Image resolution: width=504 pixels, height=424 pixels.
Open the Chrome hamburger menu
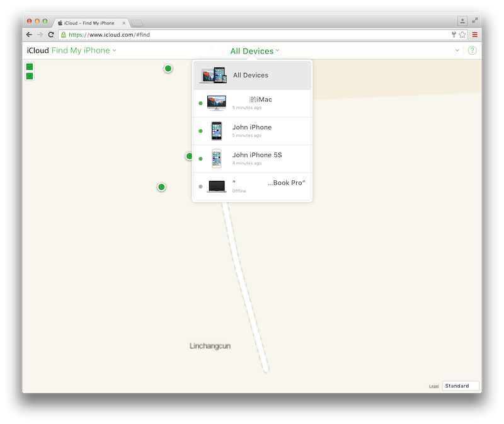475,35
